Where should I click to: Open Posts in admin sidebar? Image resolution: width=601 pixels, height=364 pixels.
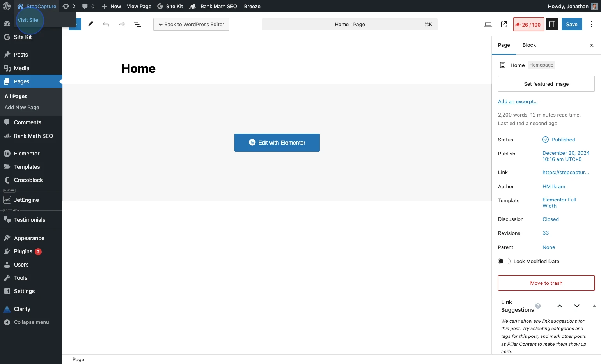31,55
